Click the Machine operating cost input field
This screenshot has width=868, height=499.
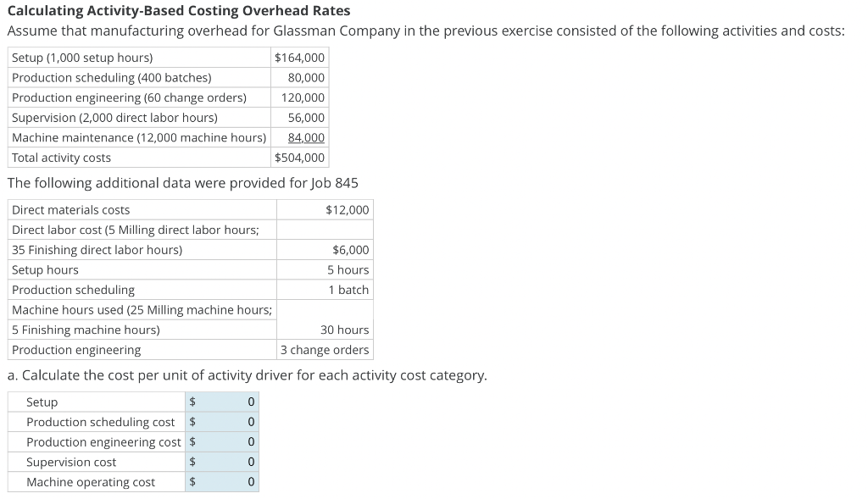click(x=222, y=481)
